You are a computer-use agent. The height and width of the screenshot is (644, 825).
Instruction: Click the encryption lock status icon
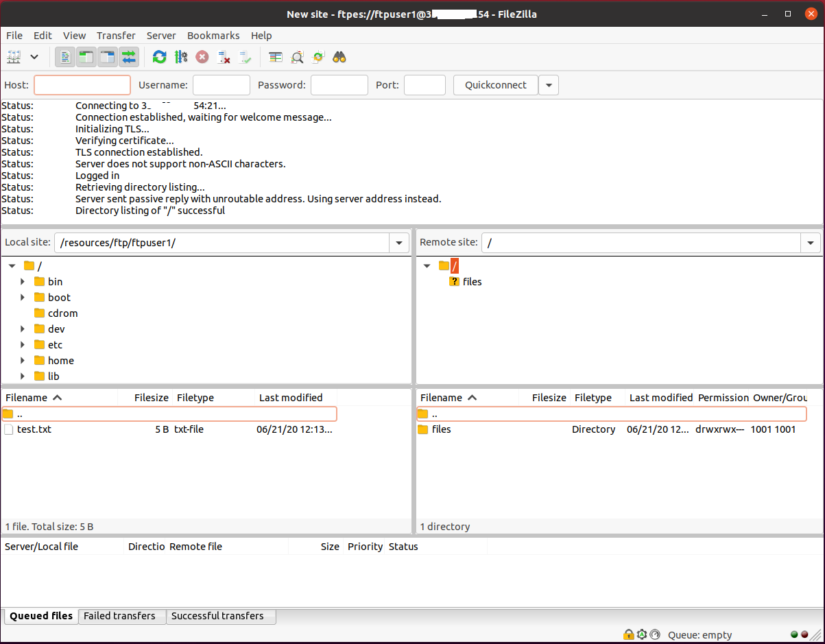628,635
